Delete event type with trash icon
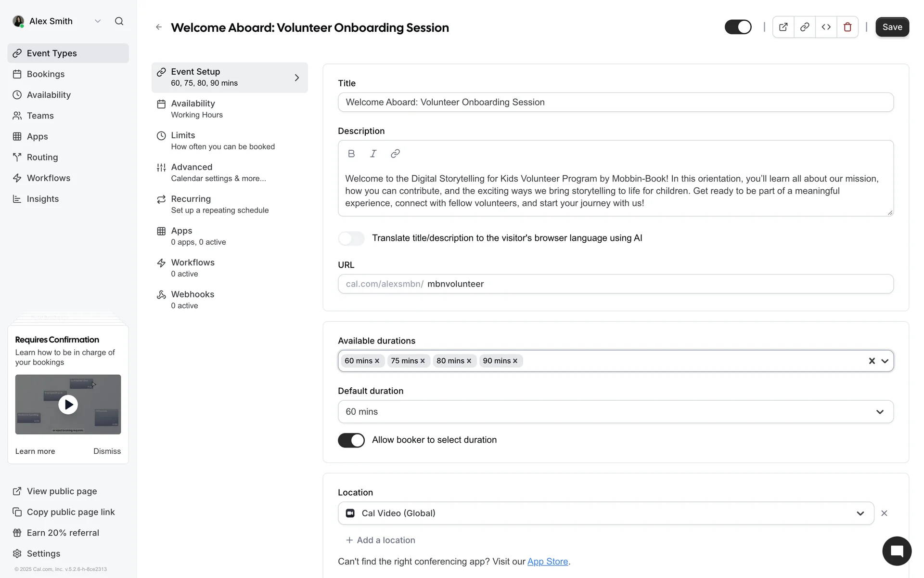This screenshot has height=578, width=924. coord(847,27)
